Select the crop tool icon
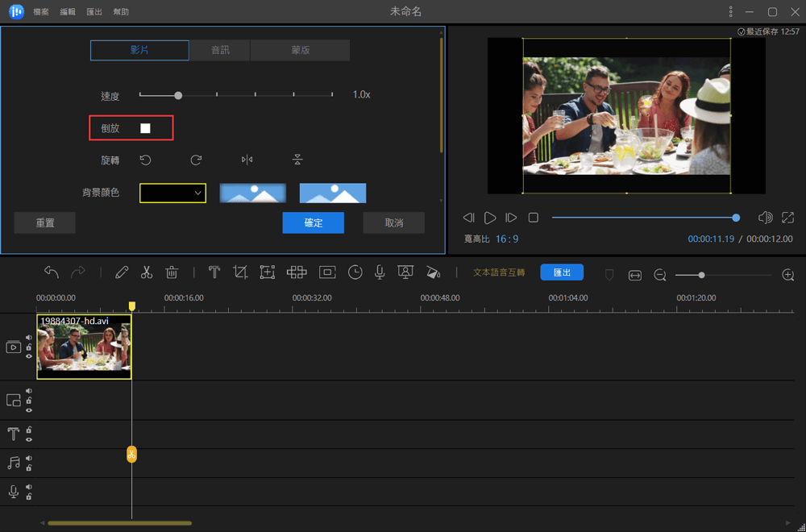 tap(240, 273)
